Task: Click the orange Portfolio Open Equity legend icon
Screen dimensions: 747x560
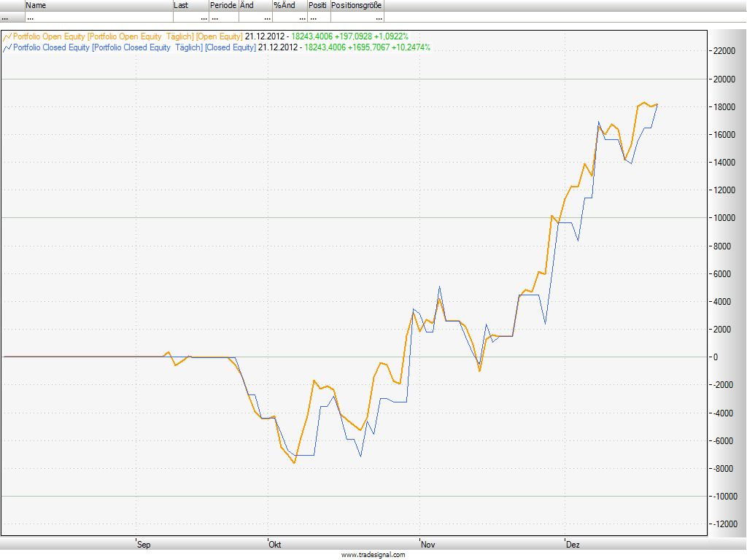Action: (x=7, y=36)
